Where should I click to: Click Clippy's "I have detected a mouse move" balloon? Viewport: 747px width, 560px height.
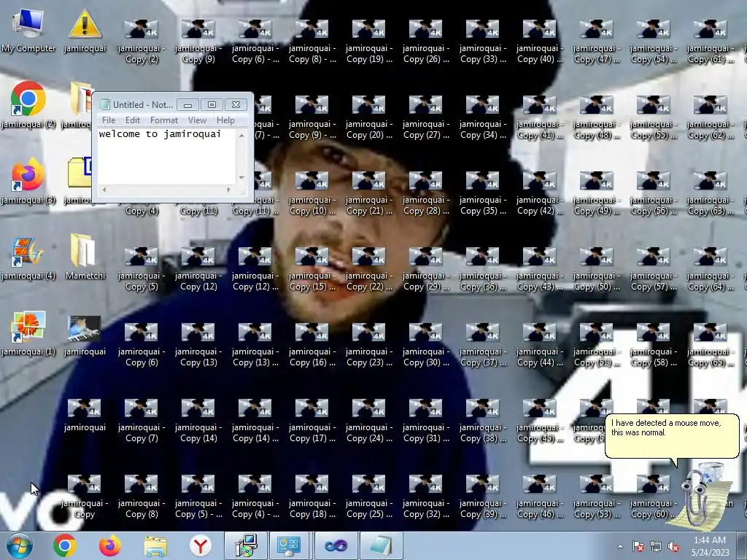672,436
